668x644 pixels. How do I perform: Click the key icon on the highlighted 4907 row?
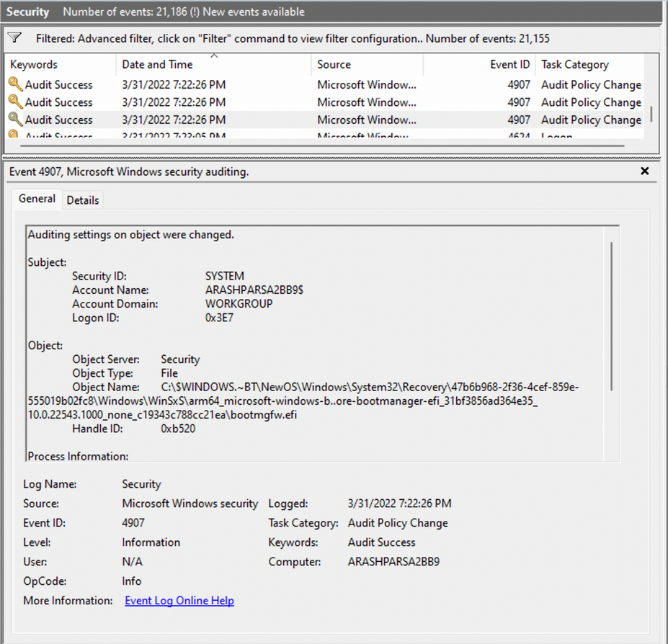pos(15,120)
